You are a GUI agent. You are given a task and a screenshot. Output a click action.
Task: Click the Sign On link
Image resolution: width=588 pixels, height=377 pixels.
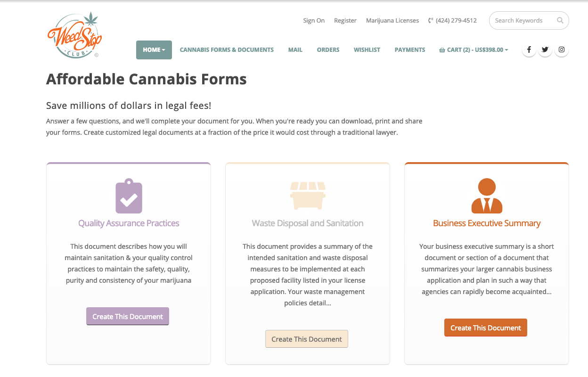314,21
